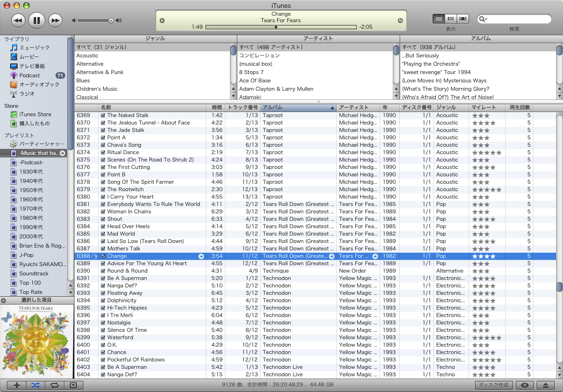
Task: Uncheck the checkbox for The Naked Stalk
Action: 103,115
